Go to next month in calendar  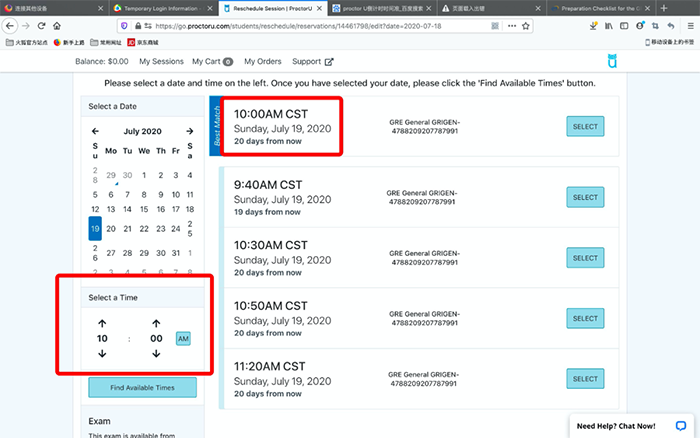[x=189, y=131]
